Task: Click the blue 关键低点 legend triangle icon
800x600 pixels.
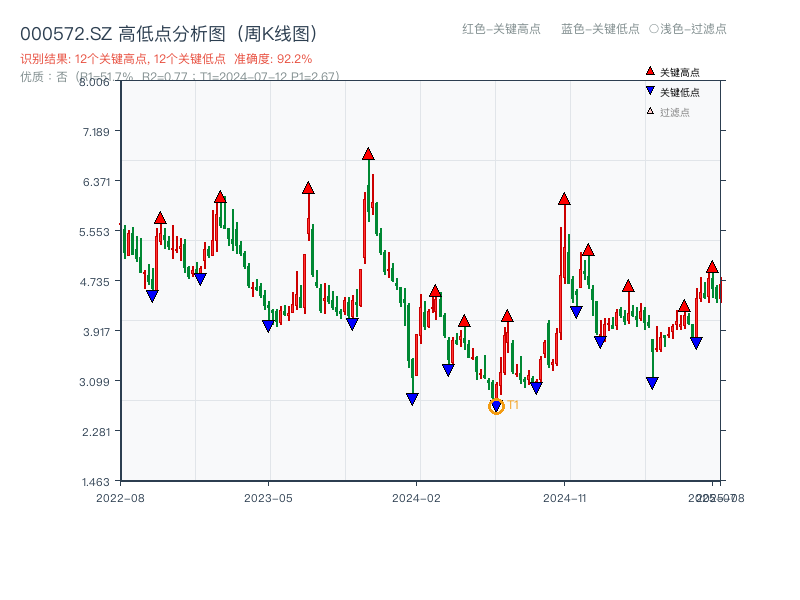Action: tap(648, 90)
